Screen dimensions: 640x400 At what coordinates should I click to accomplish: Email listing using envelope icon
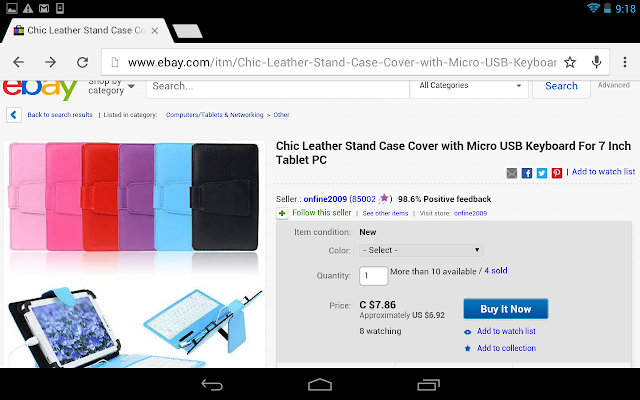pos(511,173)
